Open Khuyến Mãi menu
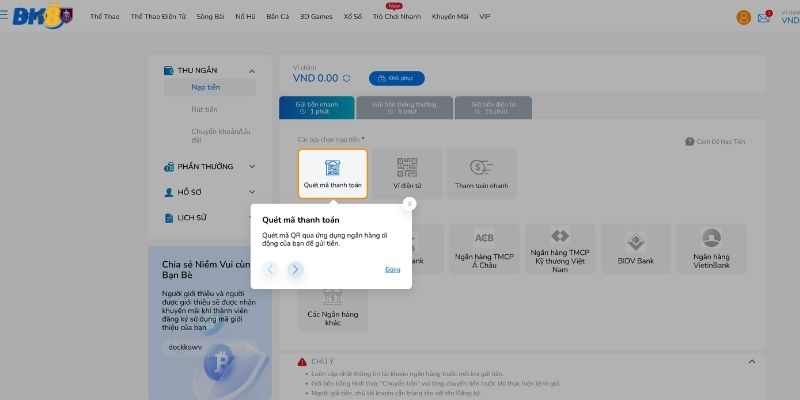This screenshot has height=400, width=800. 450,16
